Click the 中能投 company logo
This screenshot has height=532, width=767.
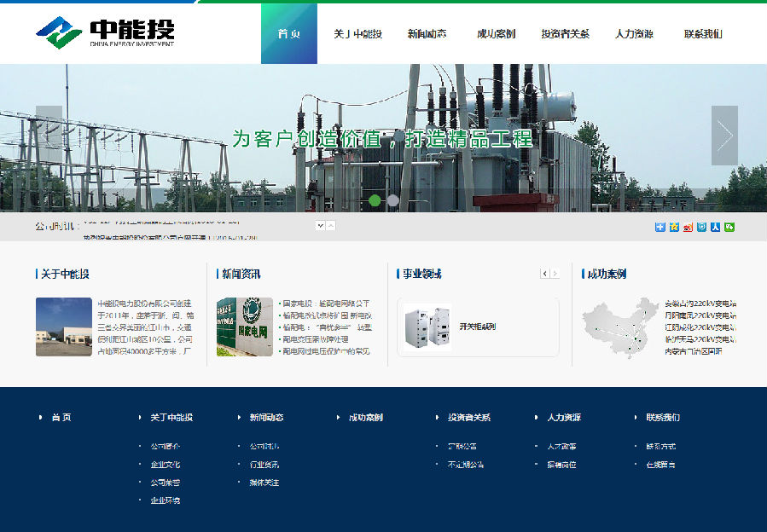click(105, 32)
